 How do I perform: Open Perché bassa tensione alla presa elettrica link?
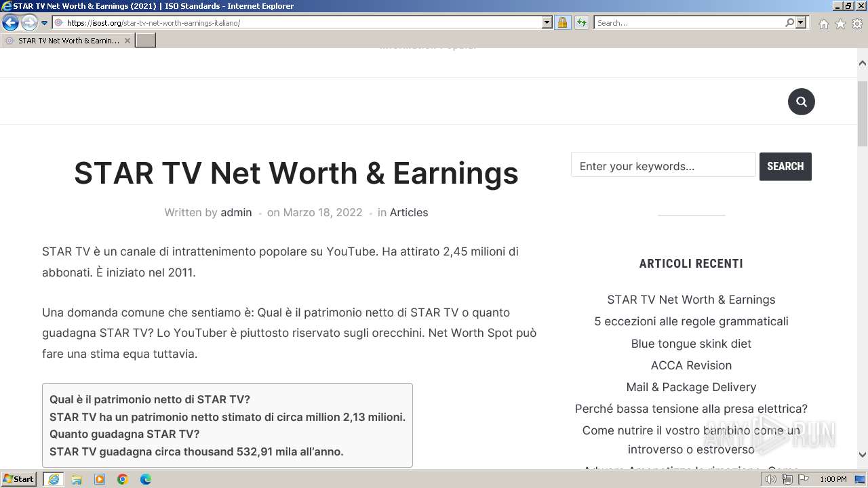691,409
